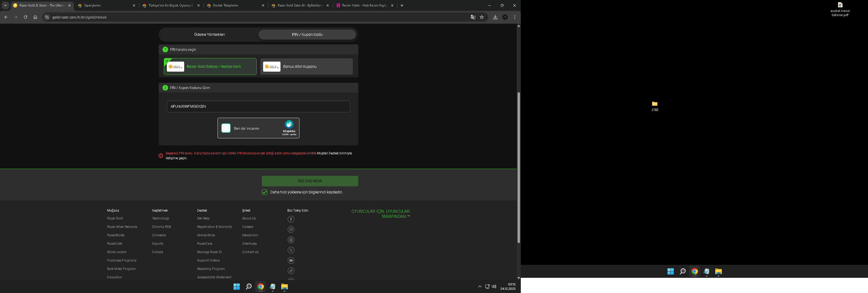Open Windows Start beside the system tray taskbar
Viewport: 868px width, 293px height.
click(237, 286)
